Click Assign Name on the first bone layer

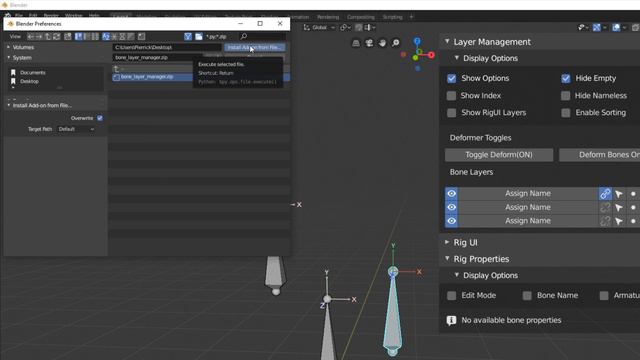[x=528, y=193]
